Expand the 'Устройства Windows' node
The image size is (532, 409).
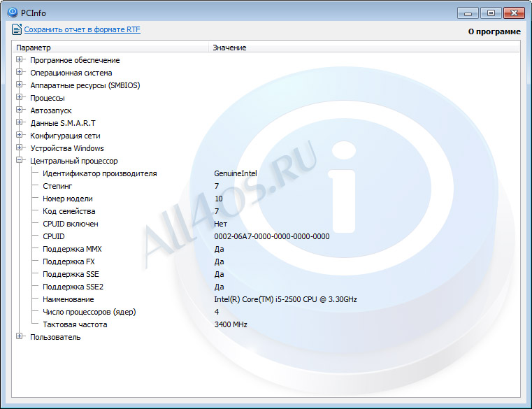point(20,148)
